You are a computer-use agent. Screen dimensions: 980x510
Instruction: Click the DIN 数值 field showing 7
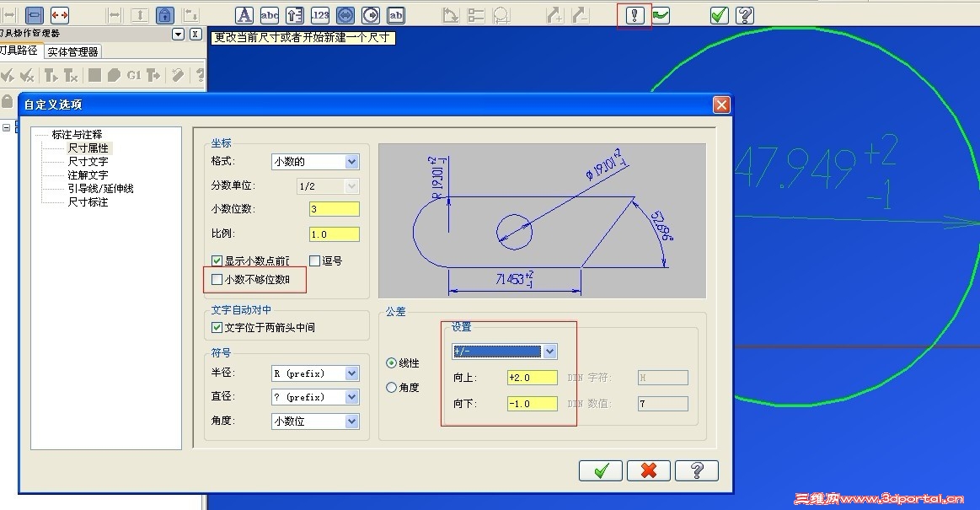coord(663,404)
